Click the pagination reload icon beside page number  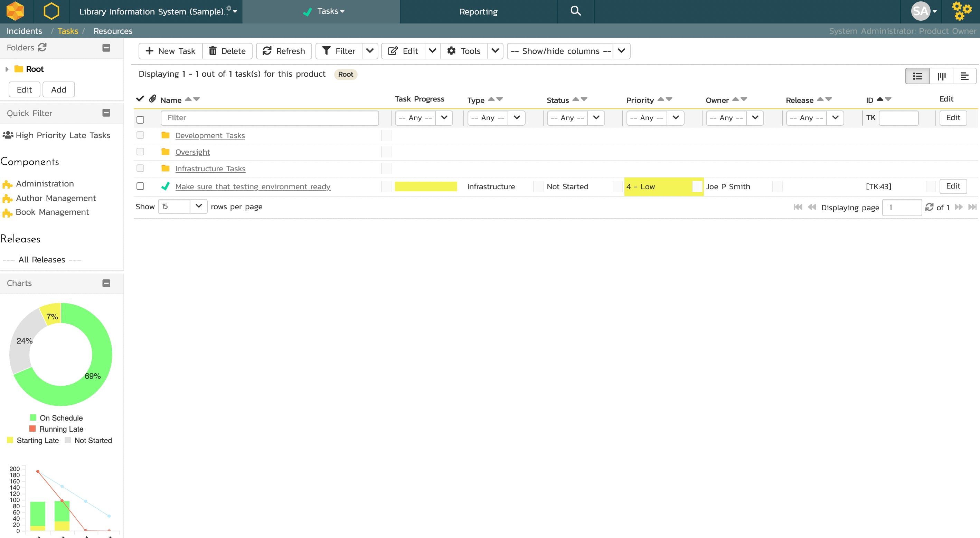pos(930,207)
